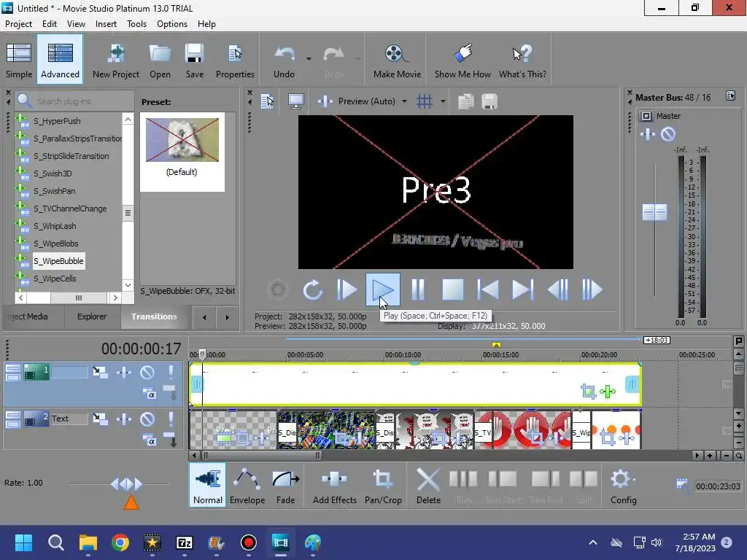The height and width of the screenshot is (560, 747).
Task: Open the Options menu
Action: pyautogui.click(x=172, y=24)
